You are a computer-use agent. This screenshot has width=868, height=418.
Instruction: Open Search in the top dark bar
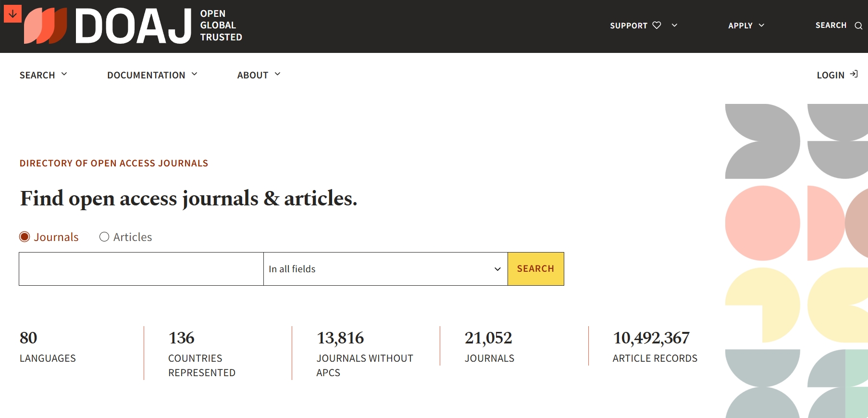[x=831, y=25]
